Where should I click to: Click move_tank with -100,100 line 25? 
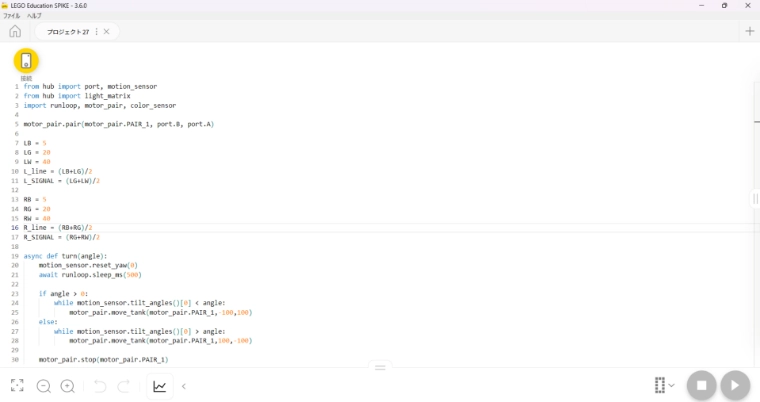click(x=160, y=312)
